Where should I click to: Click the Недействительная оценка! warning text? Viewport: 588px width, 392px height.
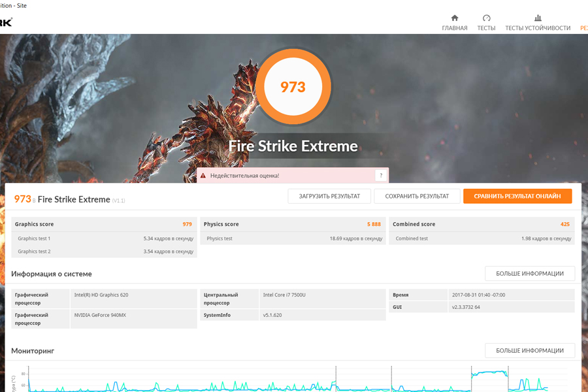tap(244, 176)
